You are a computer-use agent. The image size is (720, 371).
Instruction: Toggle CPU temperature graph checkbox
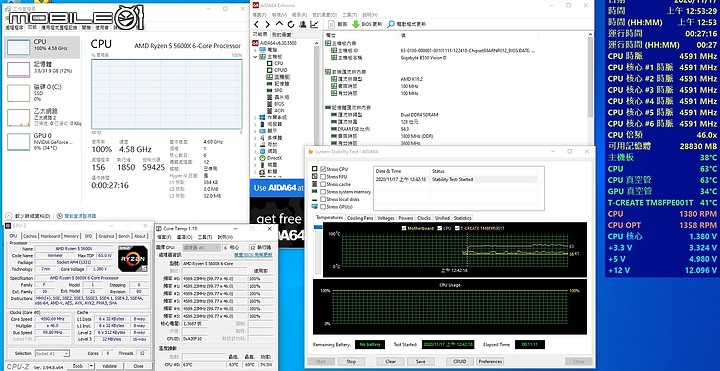click(x=440, y=228)
